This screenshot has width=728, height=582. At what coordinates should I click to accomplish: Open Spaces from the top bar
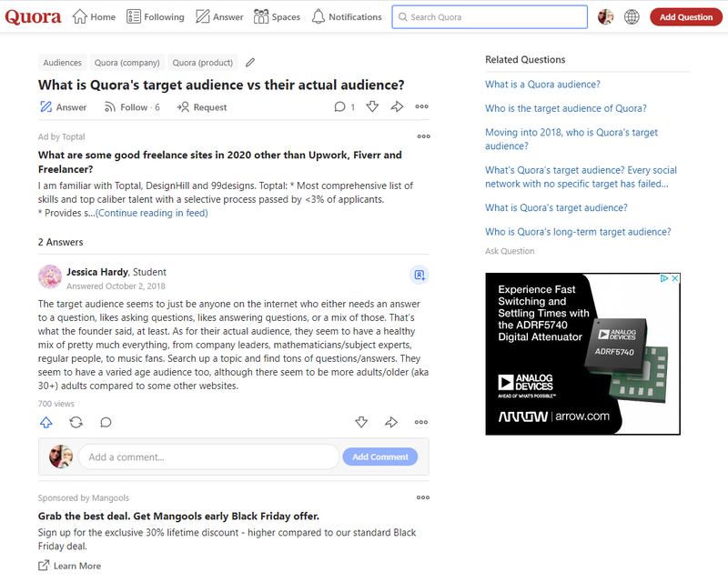[278, 17]
